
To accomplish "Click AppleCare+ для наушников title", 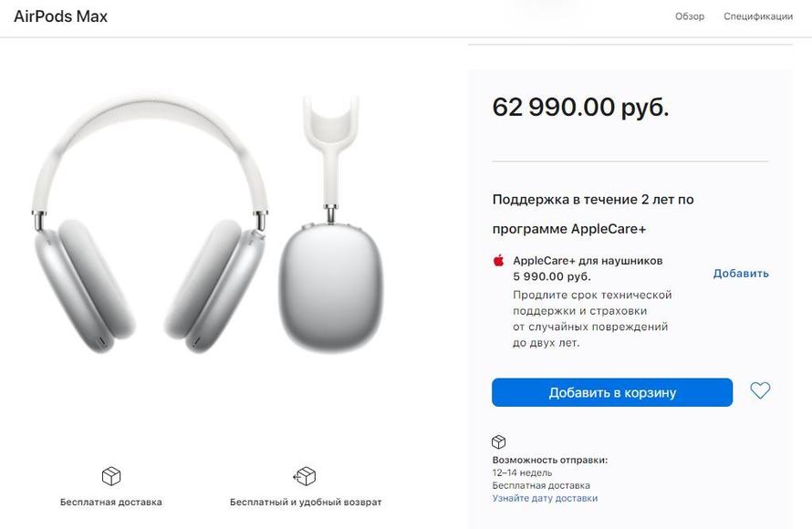I will click(x=588, y=260).
